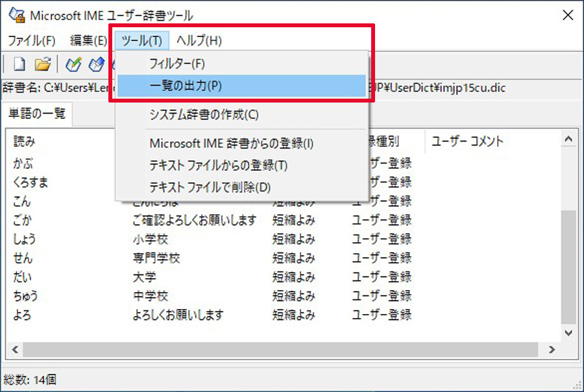Click the IME user dictionary title icon
The width and height of the screenshot is (584, 392).
tap(17, 15)
